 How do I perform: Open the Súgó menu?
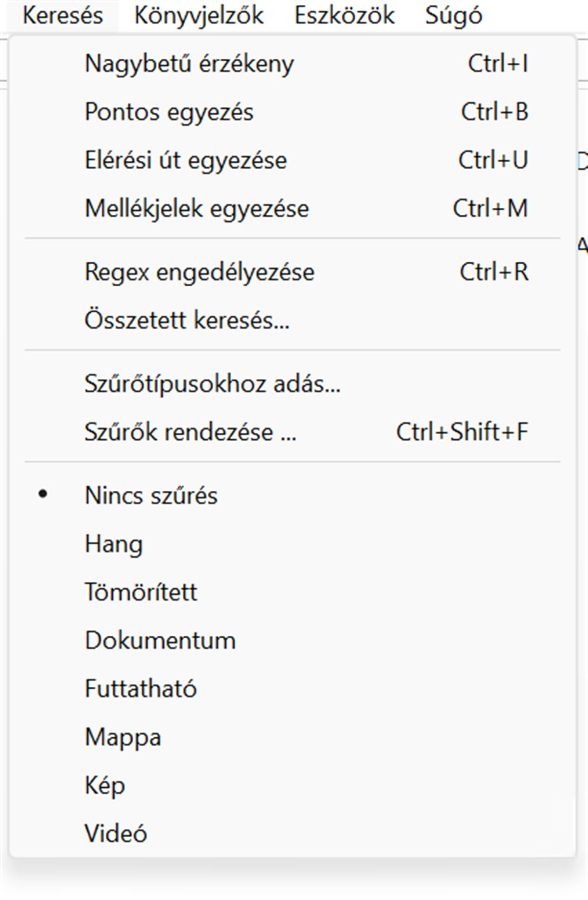click(x=453, y=16)
